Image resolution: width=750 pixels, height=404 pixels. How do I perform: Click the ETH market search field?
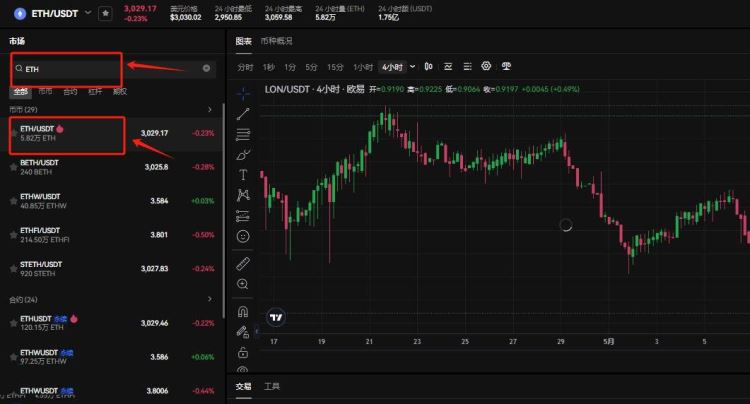coord(113,69)
